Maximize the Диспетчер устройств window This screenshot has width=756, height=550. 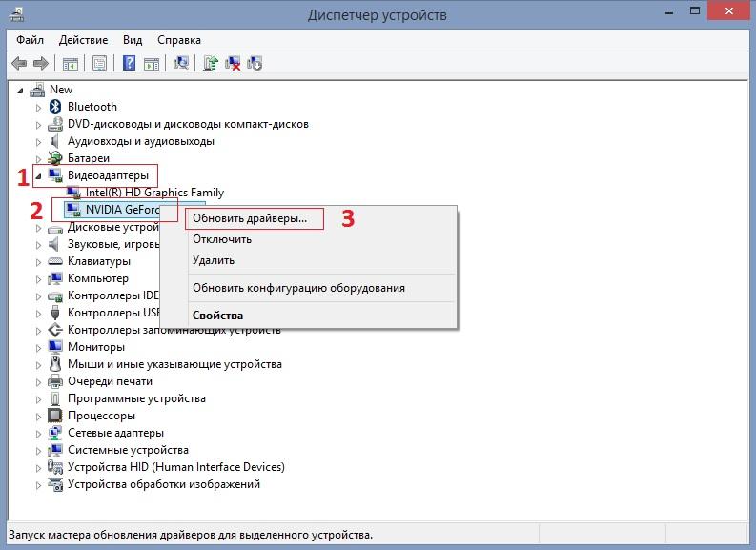tap(695, 10)
